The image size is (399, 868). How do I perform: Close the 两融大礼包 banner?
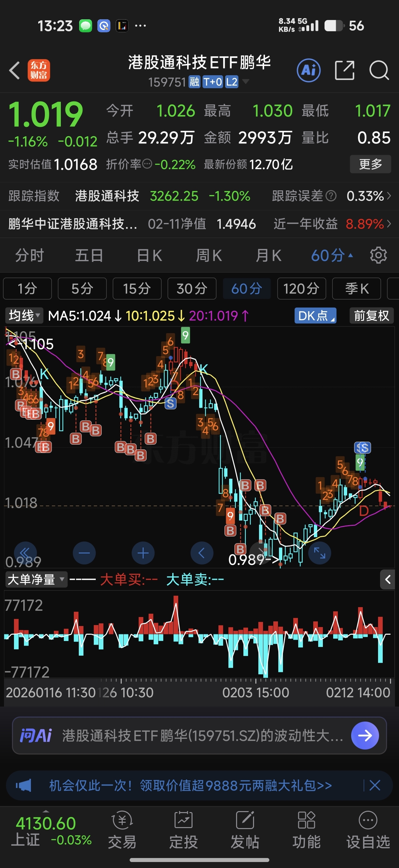coord(375,785)
